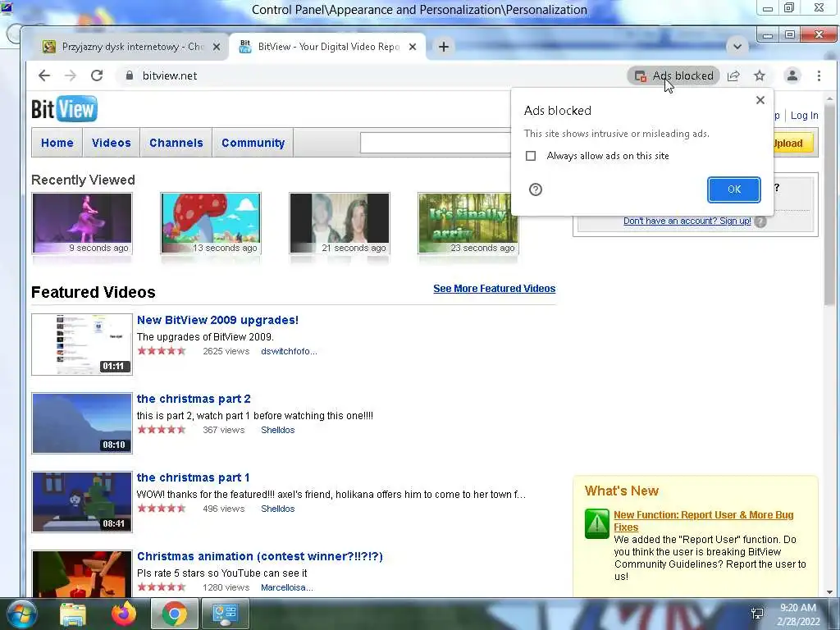Open the help icon in Ads blocked popup
The height and width of the screenshot is (630, 840).
click(x=535, y=189)
